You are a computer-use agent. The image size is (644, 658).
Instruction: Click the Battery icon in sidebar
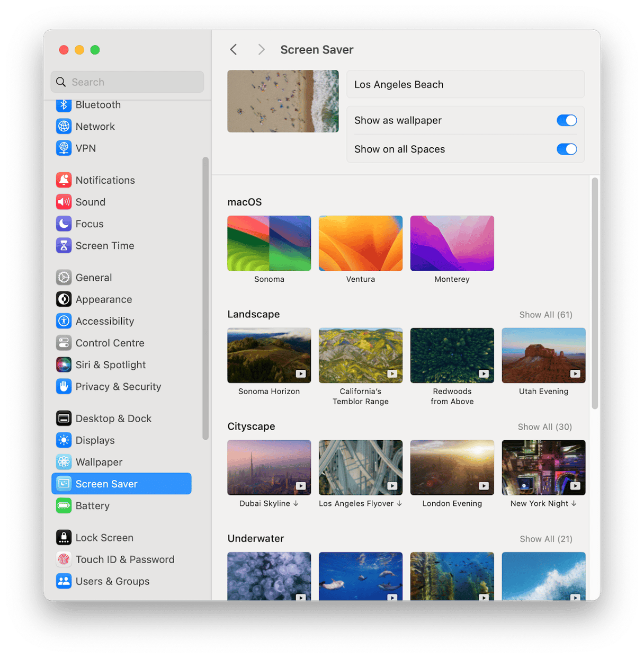(64, 505)
